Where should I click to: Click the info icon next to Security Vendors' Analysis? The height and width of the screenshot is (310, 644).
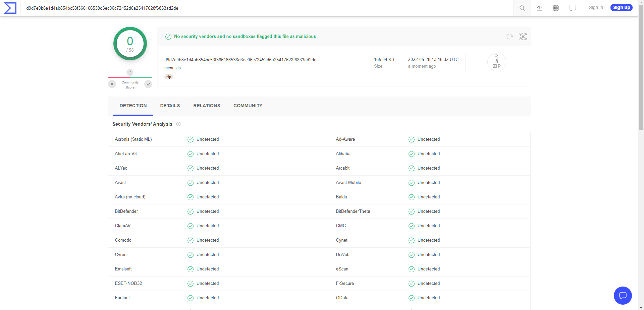click(178, 124)
